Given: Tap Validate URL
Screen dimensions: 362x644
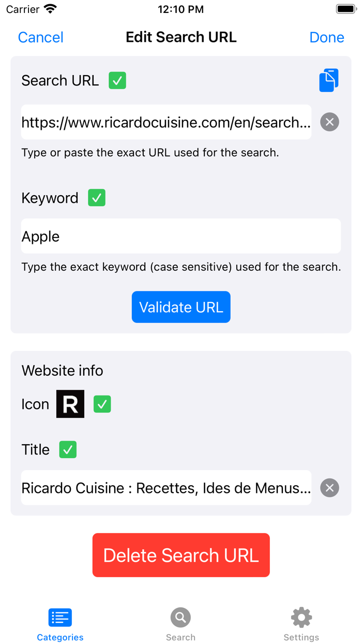Looking at the screenshot, I should [x=180, y=306].
